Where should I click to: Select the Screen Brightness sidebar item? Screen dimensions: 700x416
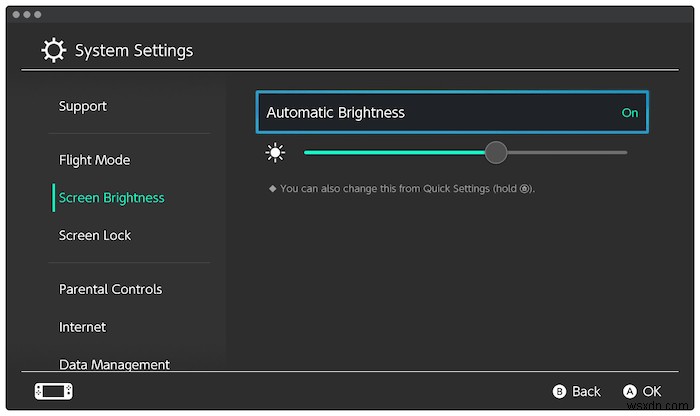click(x=111, y=198)
